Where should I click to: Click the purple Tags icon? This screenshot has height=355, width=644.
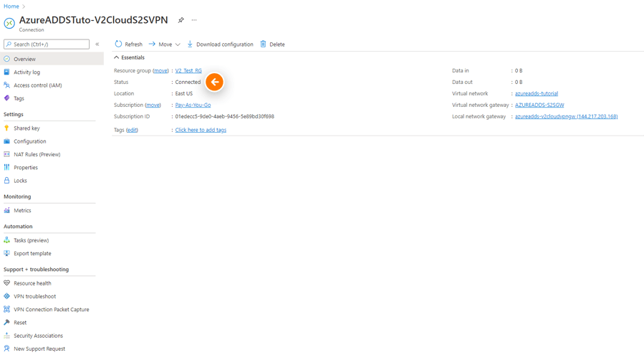tap(6, 98)
